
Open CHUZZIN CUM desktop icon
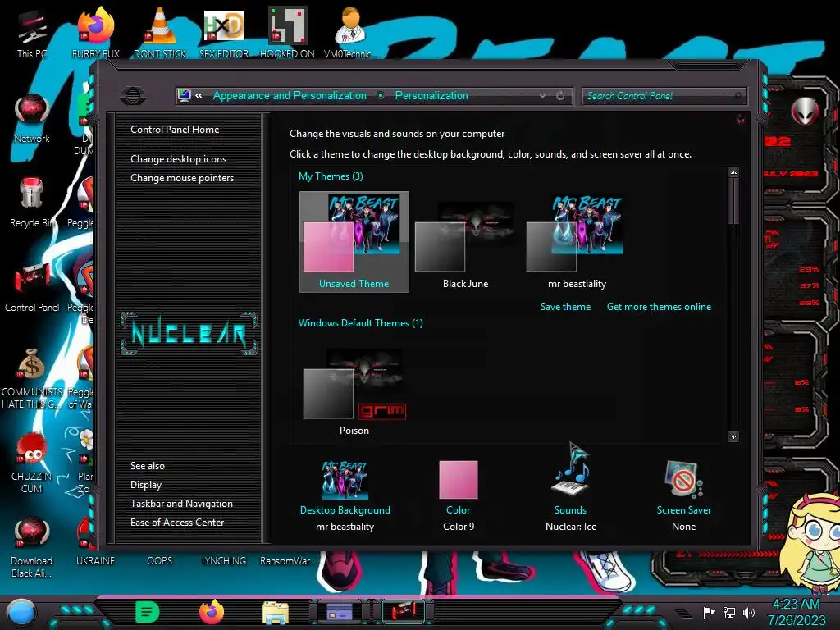tap(32, 462)
